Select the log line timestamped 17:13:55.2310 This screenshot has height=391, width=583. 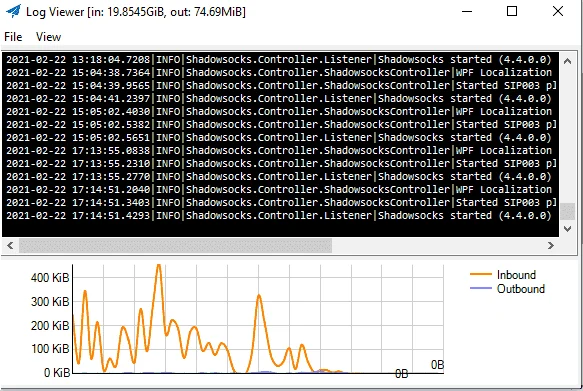[x=280, y=164]
